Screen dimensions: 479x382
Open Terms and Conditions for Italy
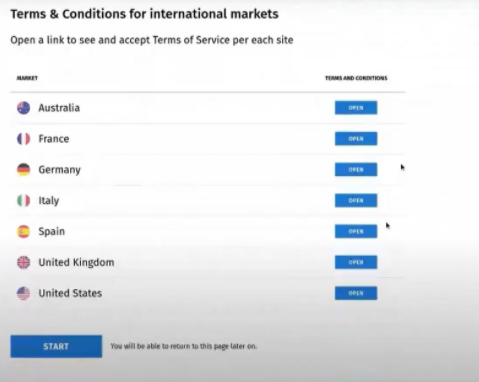(356, 200)
